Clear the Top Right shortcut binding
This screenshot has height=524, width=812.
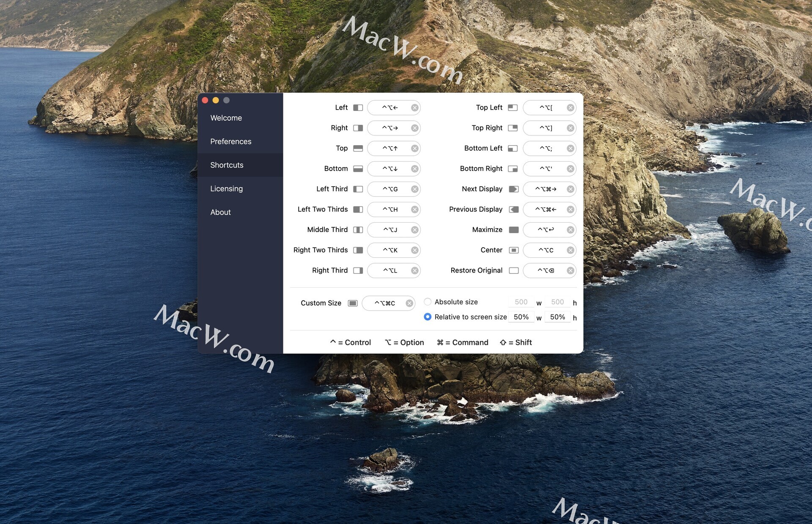click(x=570, y=128)
